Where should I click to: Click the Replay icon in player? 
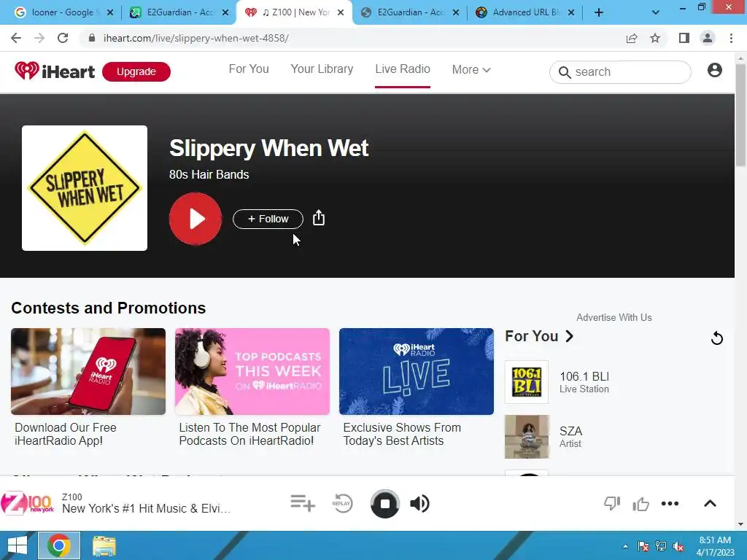coord(342,503)
